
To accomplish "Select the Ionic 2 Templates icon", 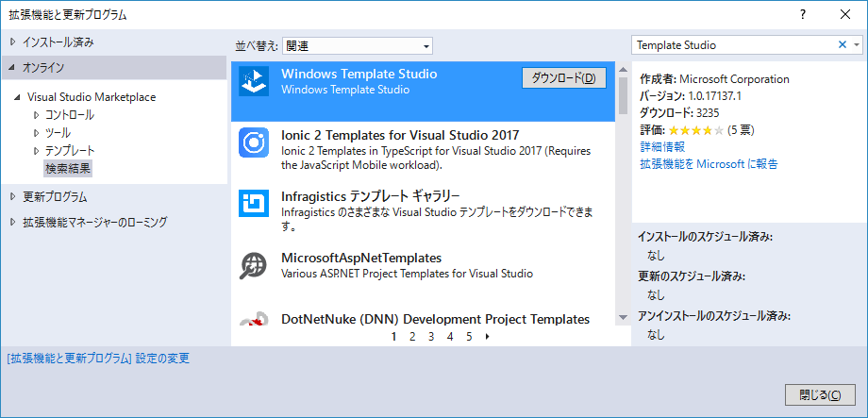I will click(254, 142).
